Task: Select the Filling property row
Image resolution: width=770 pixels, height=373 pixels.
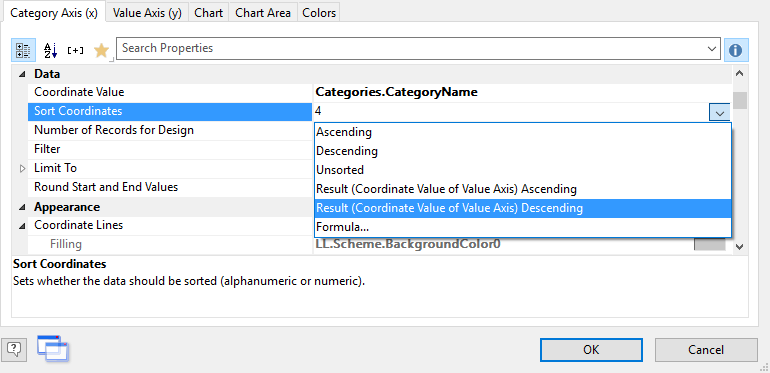Action: pos(170,244)
